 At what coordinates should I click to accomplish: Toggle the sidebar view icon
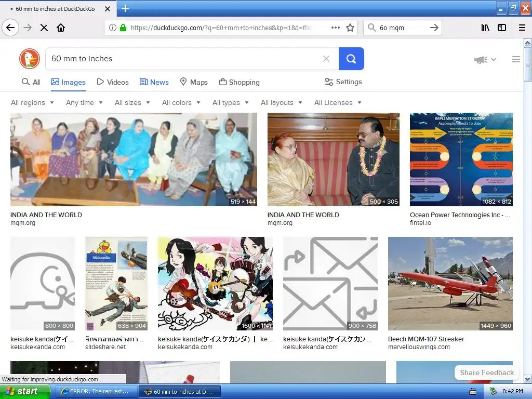[502, 28]
